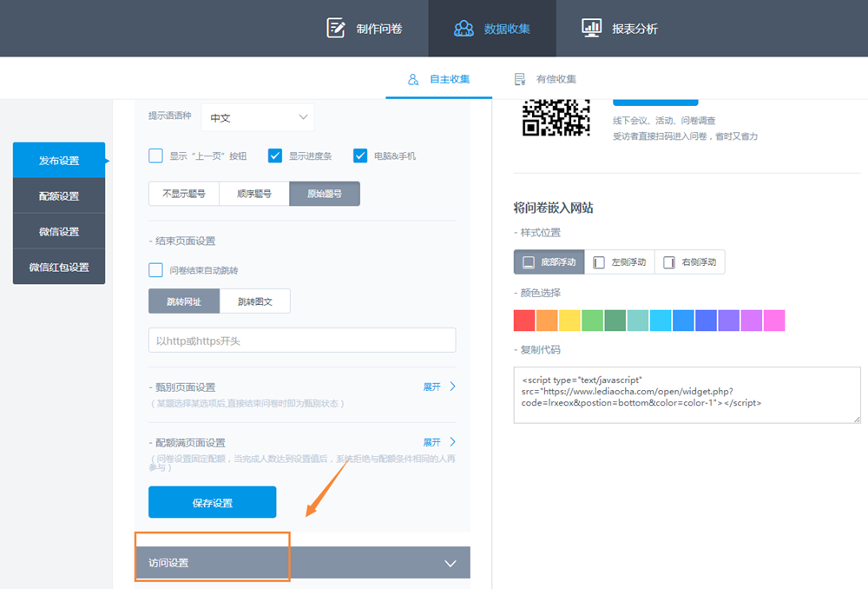Image resolution: width=868 pixels, height=589 pixels.
Task: Click the 制作问卷 edit icon
Action: point(336,29)
